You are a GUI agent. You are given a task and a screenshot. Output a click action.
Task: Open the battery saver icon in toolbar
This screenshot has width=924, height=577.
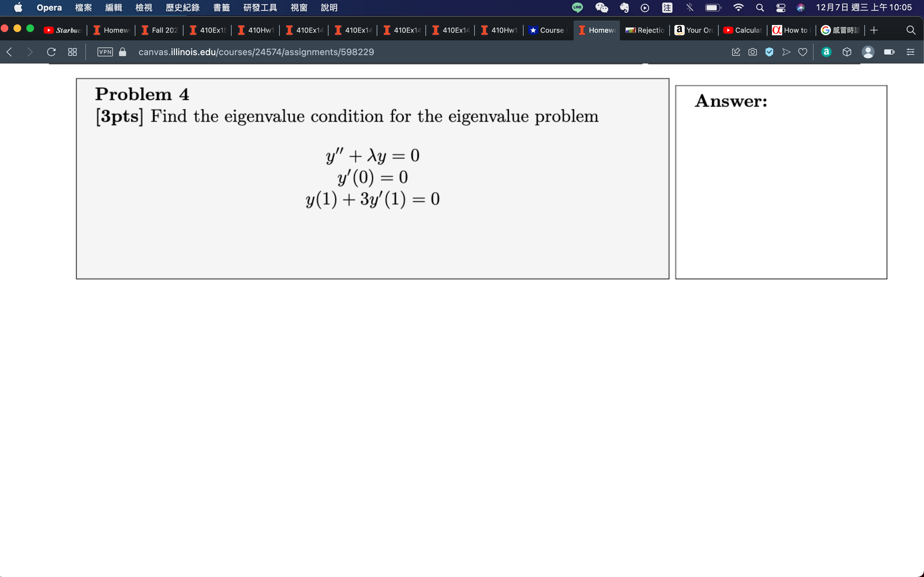coord(889,52)
